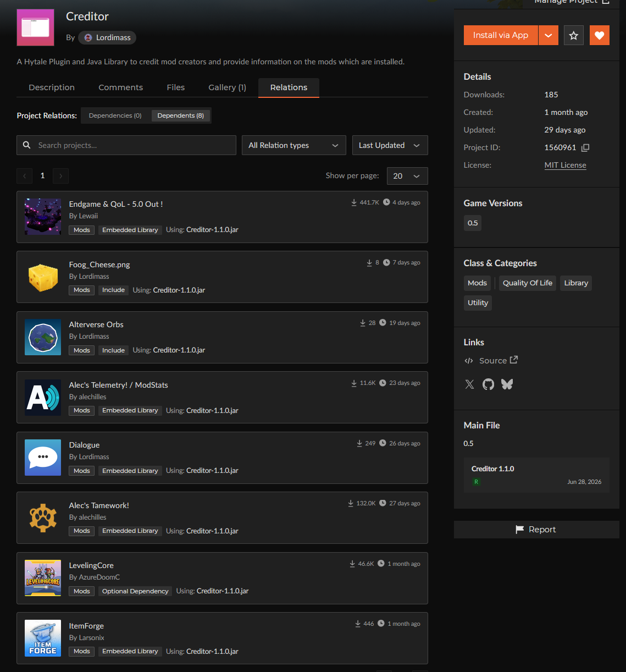The width and height of the screenshot is (626, 672).
Task: Open author AzureDoomC link
Action: (99, 577)
